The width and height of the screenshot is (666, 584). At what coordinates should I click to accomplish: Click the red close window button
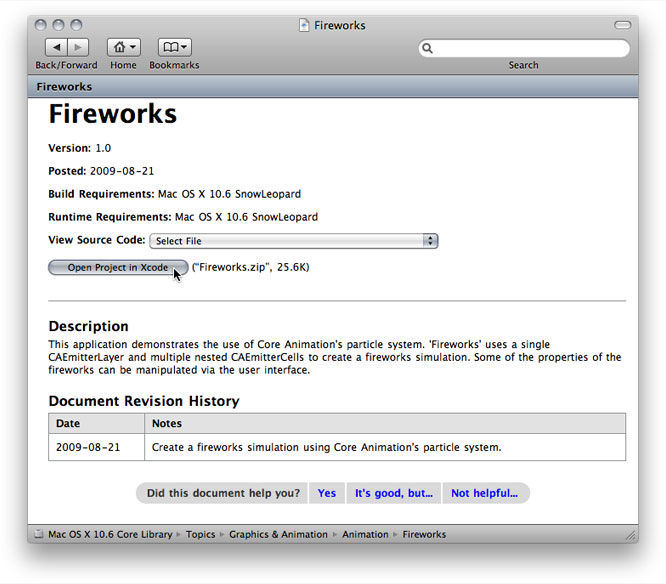coord(40,25)
